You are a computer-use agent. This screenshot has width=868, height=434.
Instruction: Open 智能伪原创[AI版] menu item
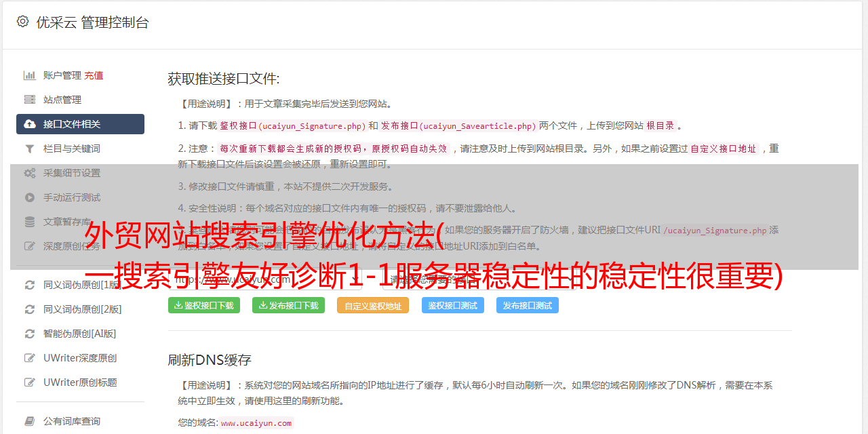click(80, 334)
